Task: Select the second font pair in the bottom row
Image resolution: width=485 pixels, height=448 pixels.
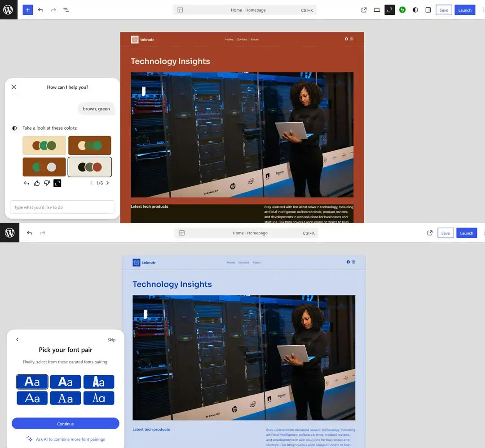Action: [66, 398]
